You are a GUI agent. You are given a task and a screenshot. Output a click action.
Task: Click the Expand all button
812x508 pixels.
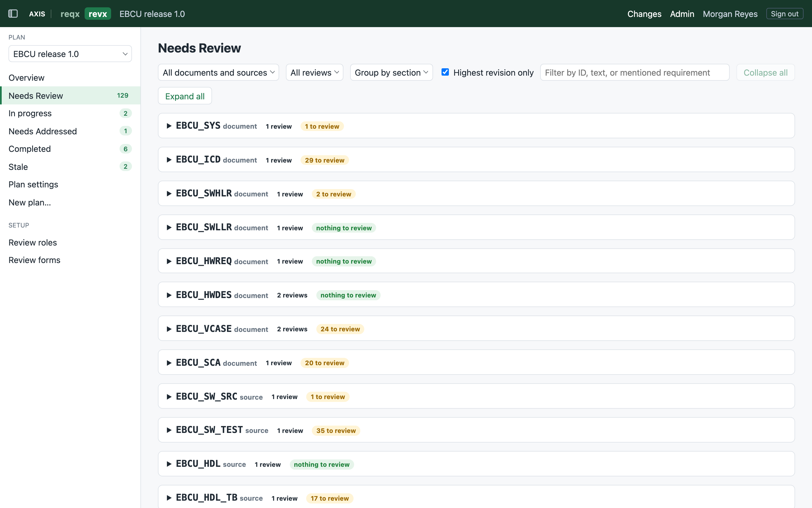click(x=185, y=96)
